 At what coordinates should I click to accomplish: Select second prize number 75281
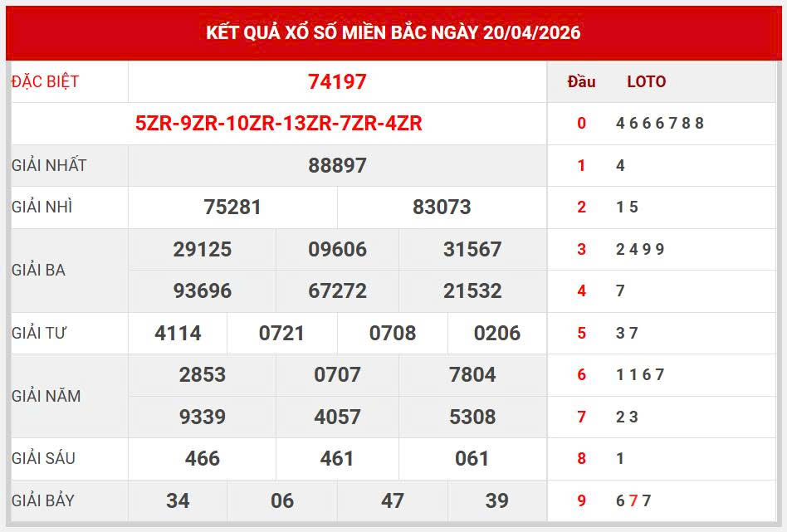(231, 207)
